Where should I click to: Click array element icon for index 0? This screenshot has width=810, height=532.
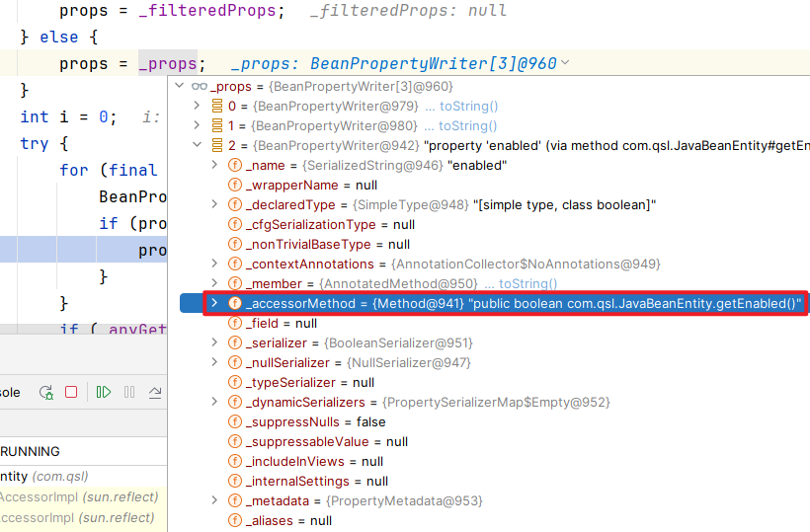[217, 107]
